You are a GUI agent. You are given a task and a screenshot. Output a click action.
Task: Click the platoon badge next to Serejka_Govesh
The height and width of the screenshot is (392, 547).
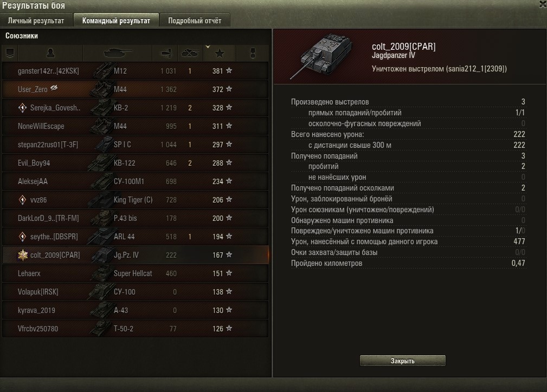22,108
